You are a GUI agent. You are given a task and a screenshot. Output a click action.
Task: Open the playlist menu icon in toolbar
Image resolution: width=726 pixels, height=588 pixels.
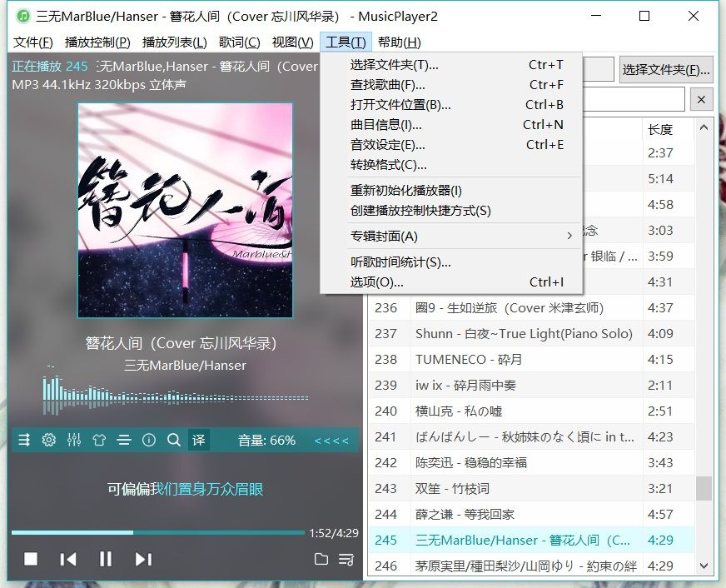[x=24, y=440]
